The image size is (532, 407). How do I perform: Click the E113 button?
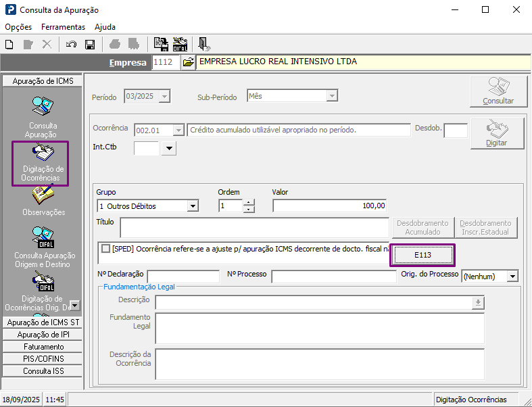(422, 255)
